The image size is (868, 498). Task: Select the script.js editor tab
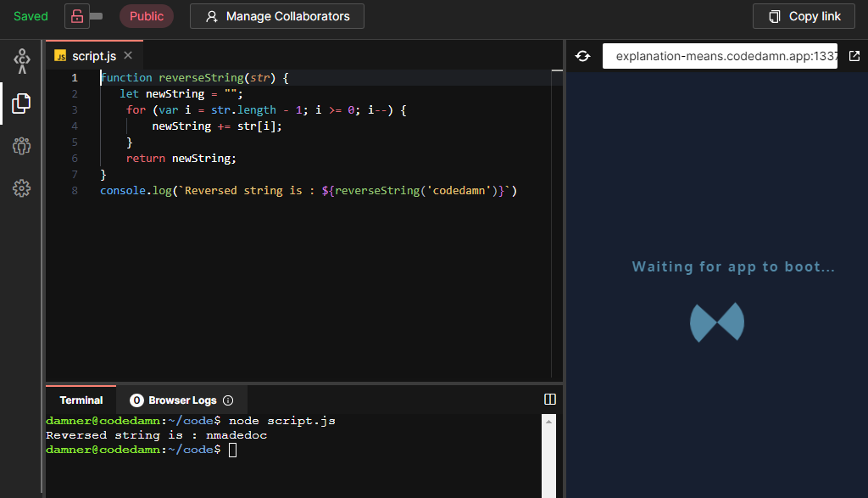tap(94, 56)
